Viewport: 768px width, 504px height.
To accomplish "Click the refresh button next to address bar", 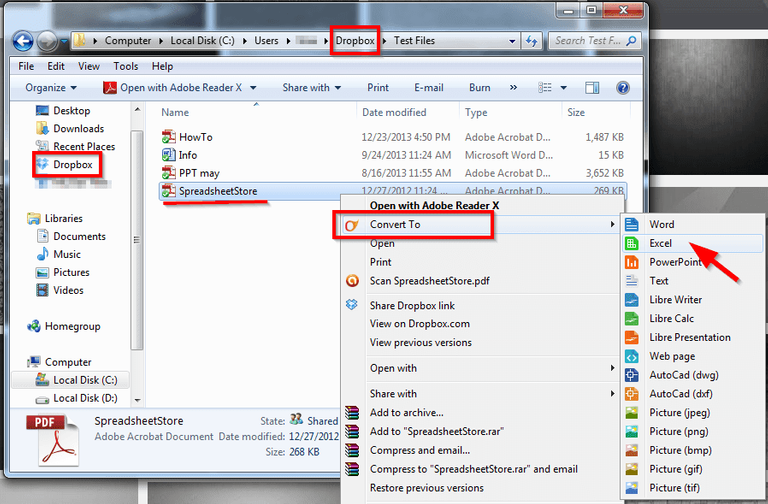I will pos(531,41).
